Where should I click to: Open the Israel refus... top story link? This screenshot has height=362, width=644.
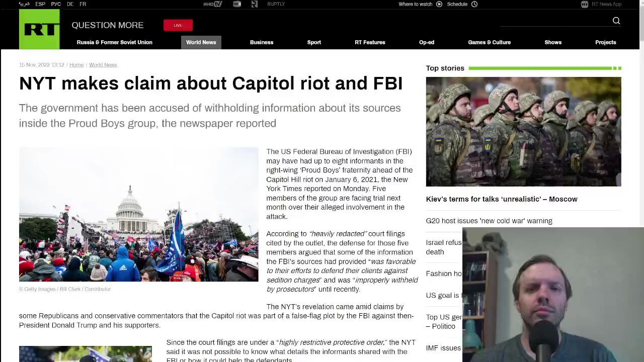click(444, 247)
